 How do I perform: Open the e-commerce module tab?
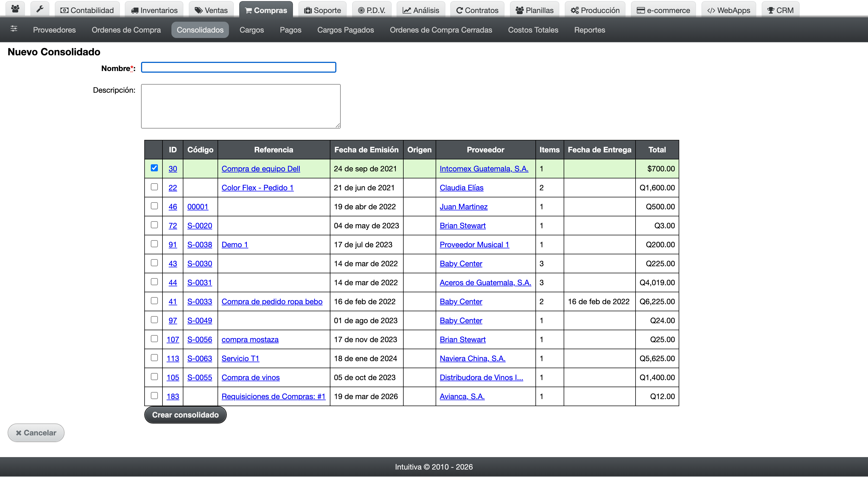[x=663, y=10]
